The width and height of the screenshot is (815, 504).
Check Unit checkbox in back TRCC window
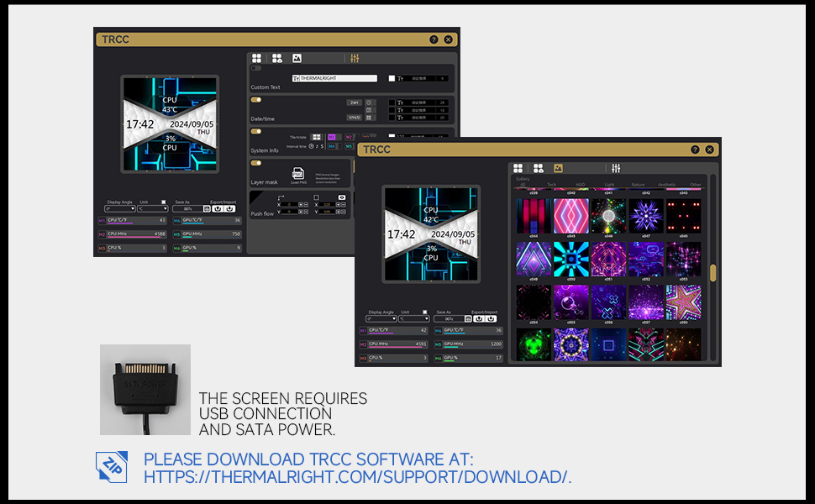[x=163, y=202]
